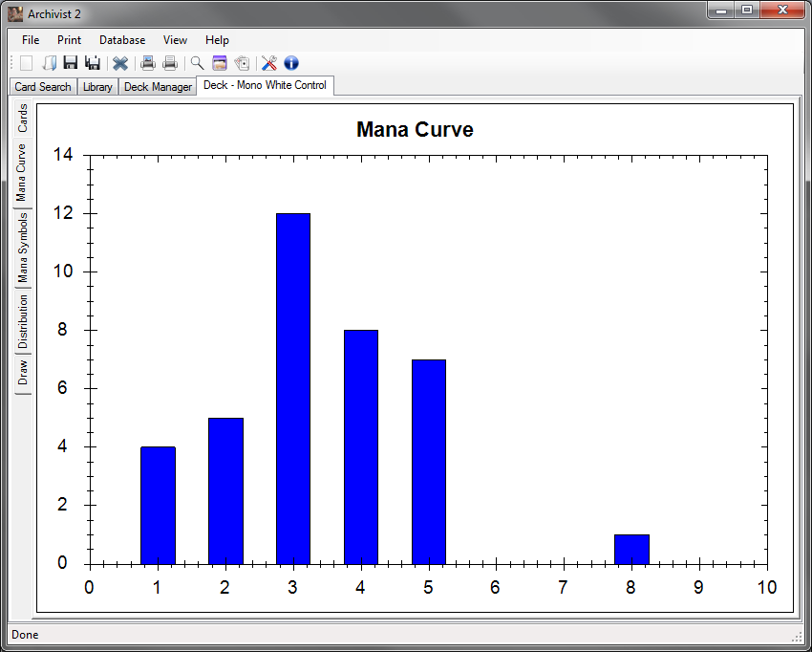Screen dimensions: 812x652
Task: Open the vertical Cards tab
Action: pyautogui.click(x=22, y=119)
